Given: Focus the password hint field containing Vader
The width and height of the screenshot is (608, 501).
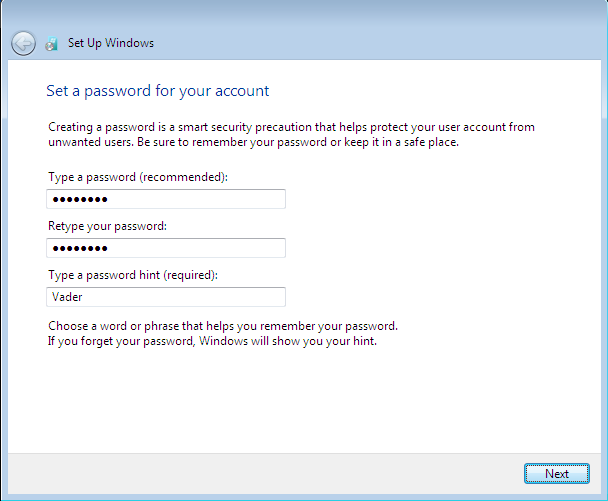Looking at the screenshot, I should pyautogui.click(x=166, y=297).
